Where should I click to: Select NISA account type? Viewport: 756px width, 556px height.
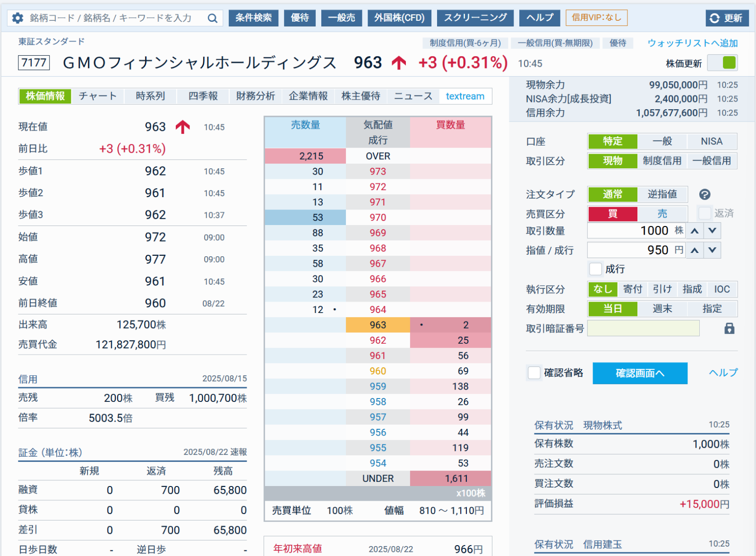click(x=712, y=141)
